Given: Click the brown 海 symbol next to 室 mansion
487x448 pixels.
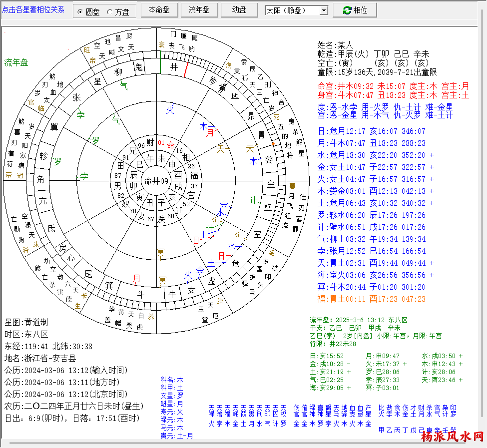Looking at the screenshot, I should pos(239,236).
